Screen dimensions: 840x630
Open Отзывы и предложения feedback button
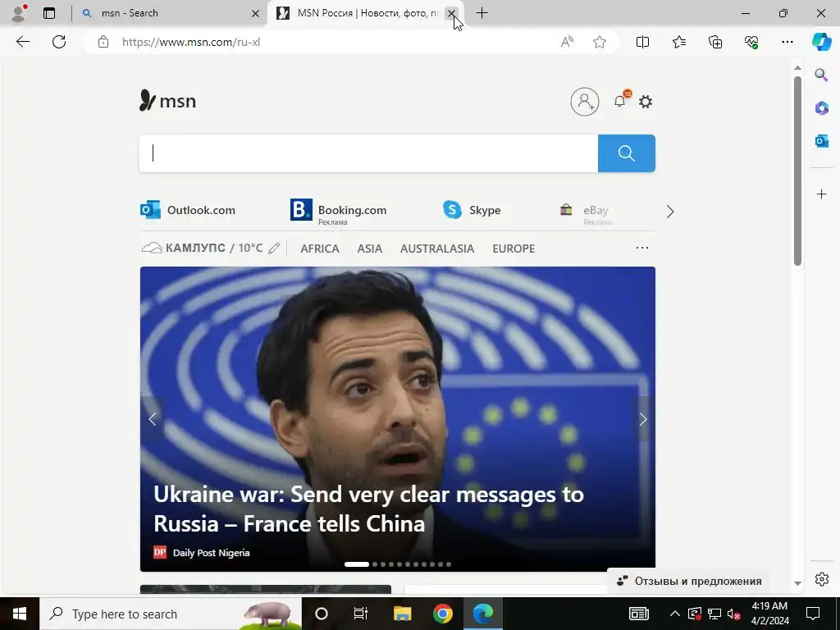click(x=689, y=581)
